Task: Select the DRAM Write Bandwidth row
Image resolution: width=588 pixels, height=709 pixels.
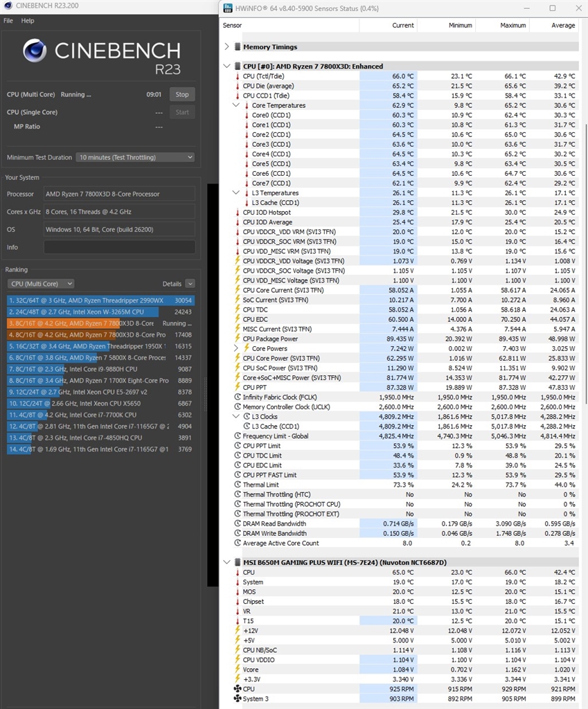Action: (406, 533)
